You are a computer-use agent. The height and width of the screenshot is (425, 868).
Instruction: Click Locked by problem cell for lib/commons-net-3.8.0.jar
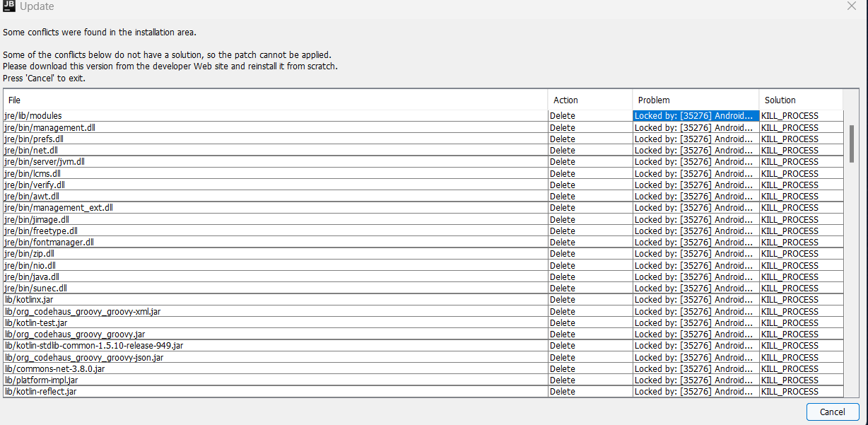click(696, 368)
